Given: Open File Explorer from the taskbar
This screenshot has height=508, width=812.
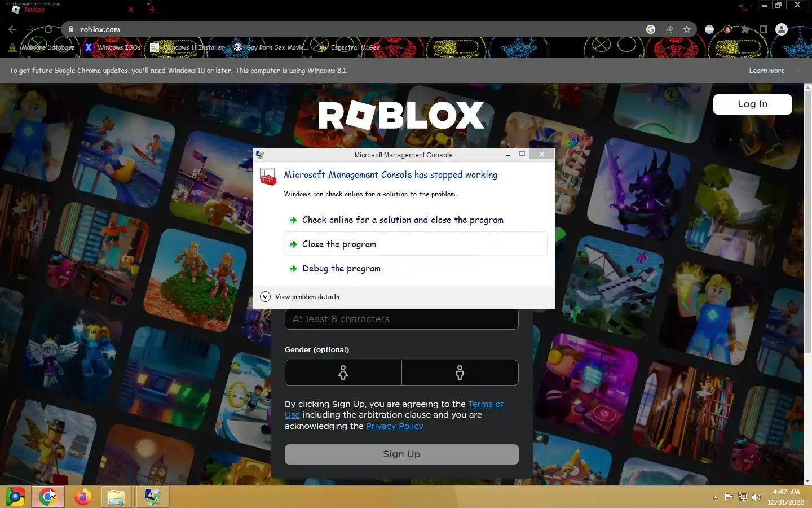Looking at the screenshot, I should tap(116, 497).
